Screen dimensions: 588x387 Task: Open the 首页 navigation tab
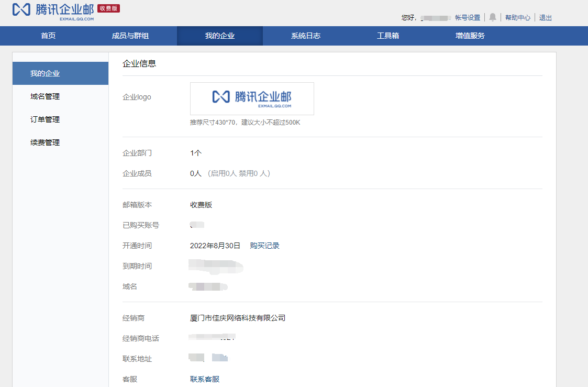[x=48, y=36]
